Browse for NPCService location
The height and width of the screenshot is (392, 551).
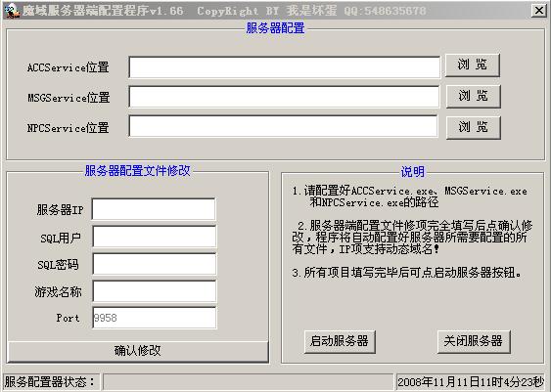[473, 127]
